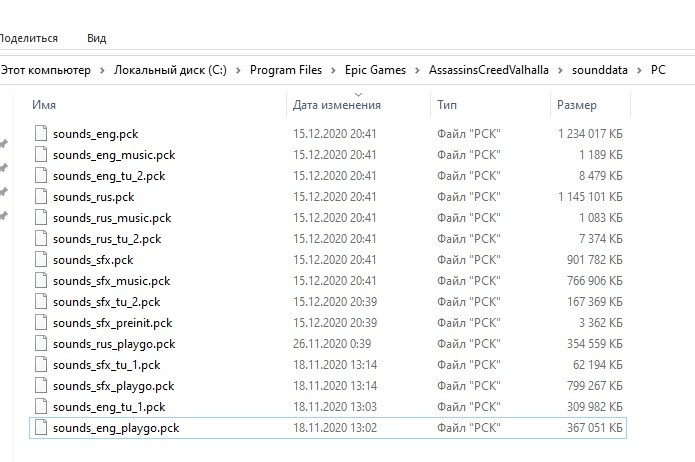
Task: Expand chevron after AssassinsCreedValhalla breadcrumb
Action: coord(560,70)
